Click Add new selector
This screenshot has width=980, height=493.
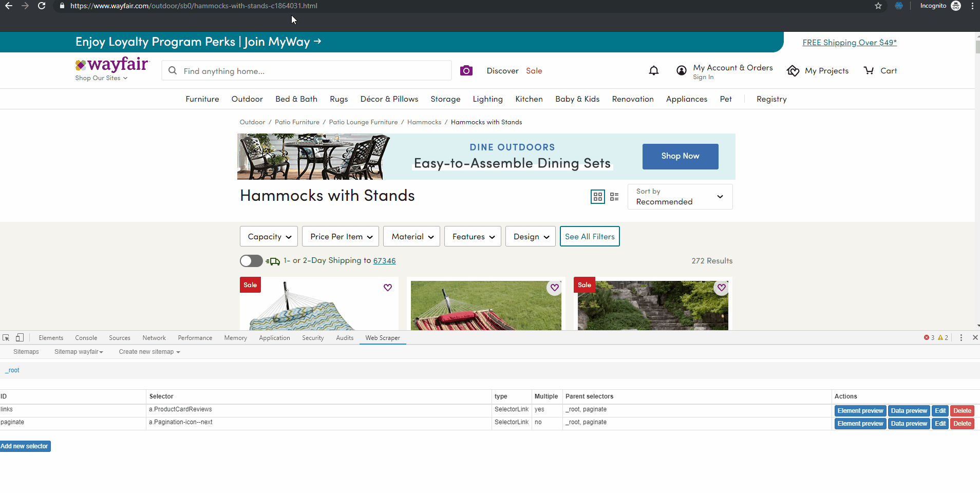pos(25,446)
